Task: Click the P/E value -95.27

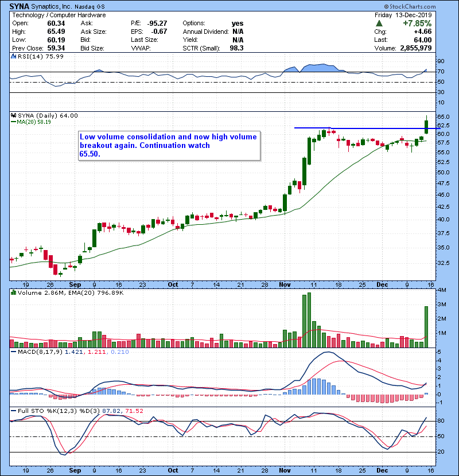Action: (x=157, y=24)
